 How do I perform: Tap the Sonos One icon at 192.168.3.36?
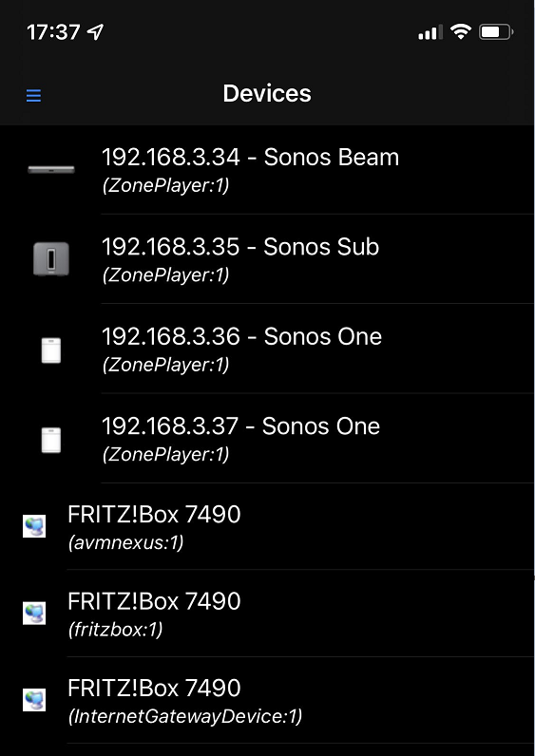51,350
